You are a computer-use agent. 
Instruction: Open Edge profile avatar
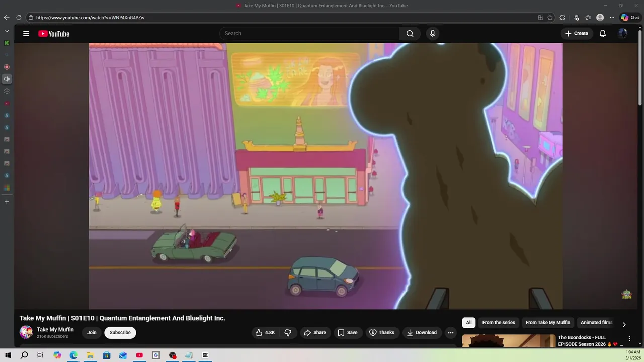click(x=600, y=17)
